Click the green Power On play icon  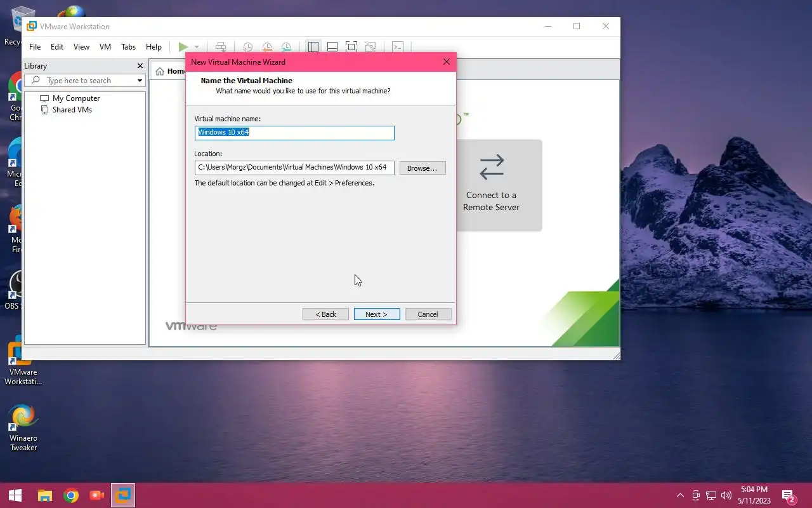coord(183,47)
